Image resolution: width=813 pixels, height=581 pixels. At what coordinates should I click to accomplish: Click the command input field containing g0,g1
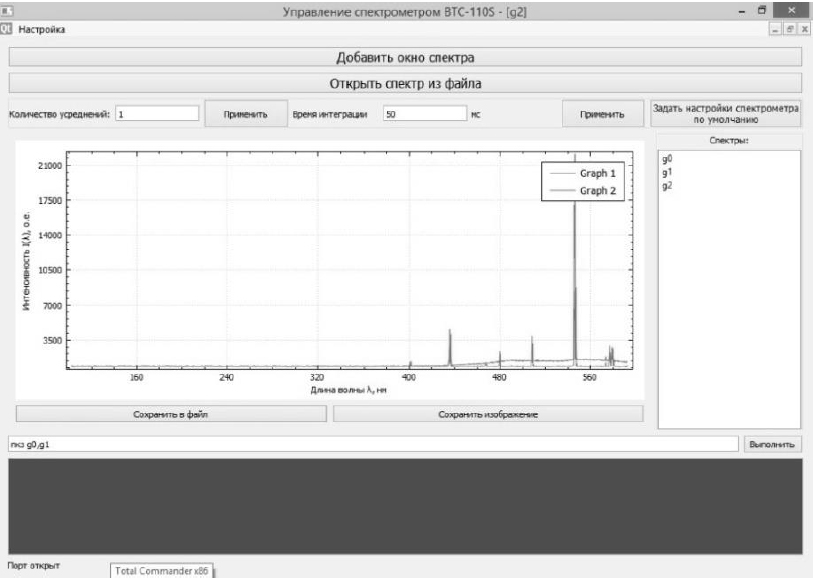click(370, 443)
